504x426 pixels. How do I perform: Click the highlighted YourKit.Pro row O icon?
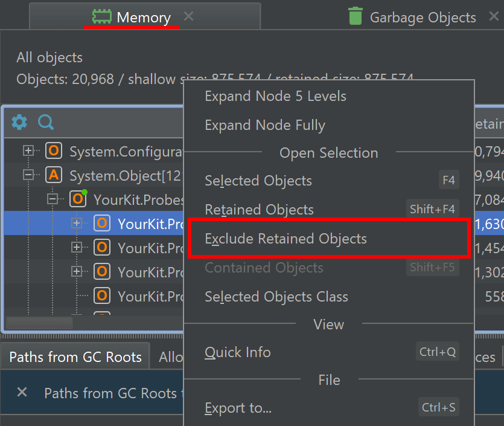click(x=102, y=224)
